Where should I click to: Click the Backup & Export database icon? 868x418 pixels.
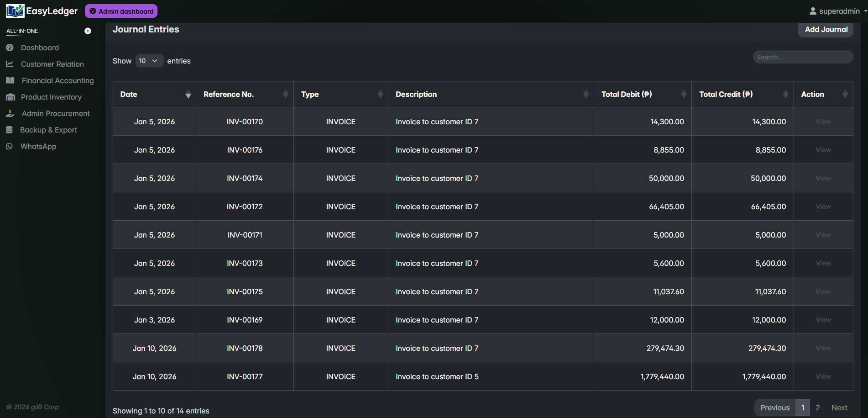point(9,130)
